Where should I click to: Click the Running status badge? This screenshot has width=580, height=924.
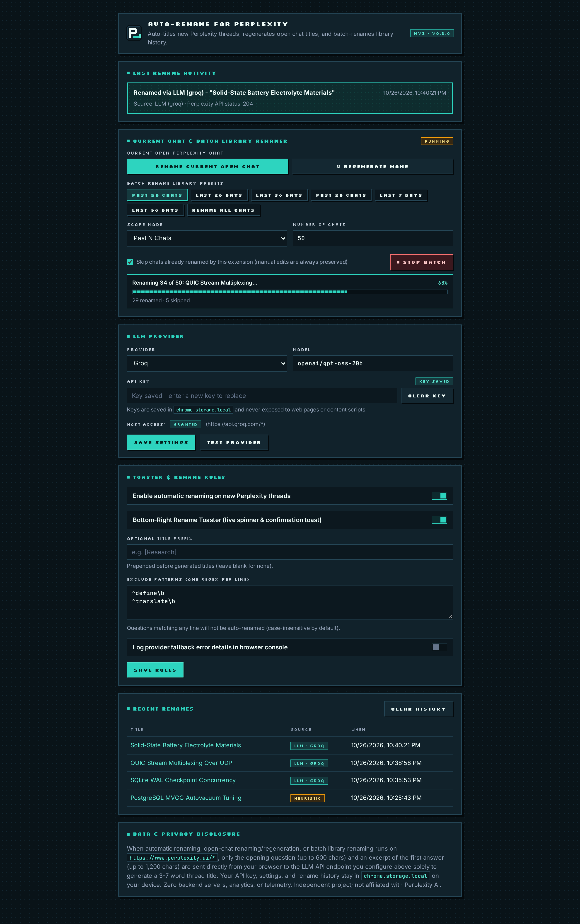tap(437, 141)
